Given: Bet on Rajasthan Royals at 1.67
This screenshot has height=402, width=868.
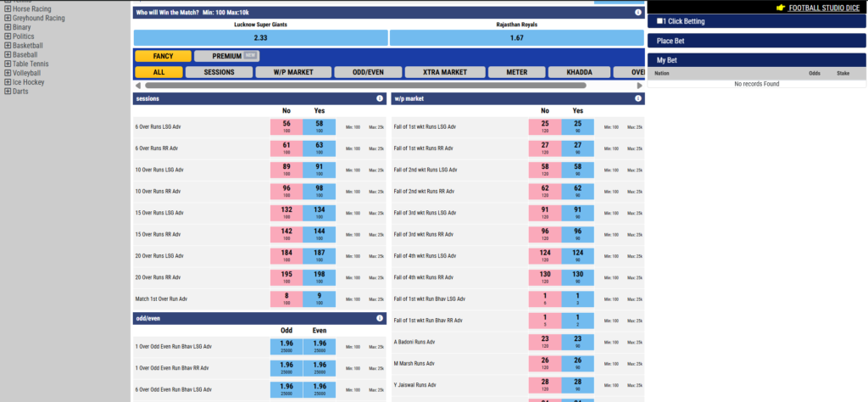Looking at the screenshot, I should point(517,38).
